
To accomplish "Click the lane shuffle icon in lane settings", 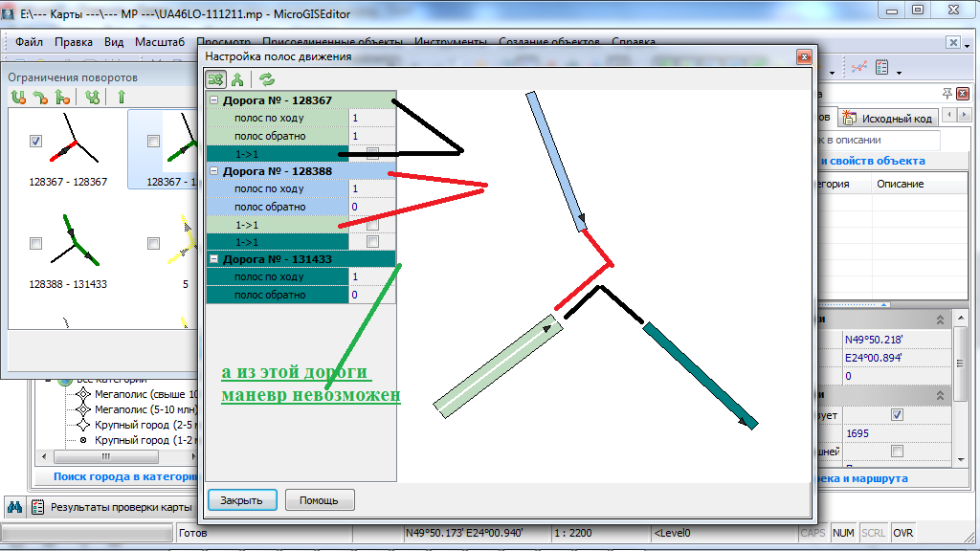I will tap(217, 79).
